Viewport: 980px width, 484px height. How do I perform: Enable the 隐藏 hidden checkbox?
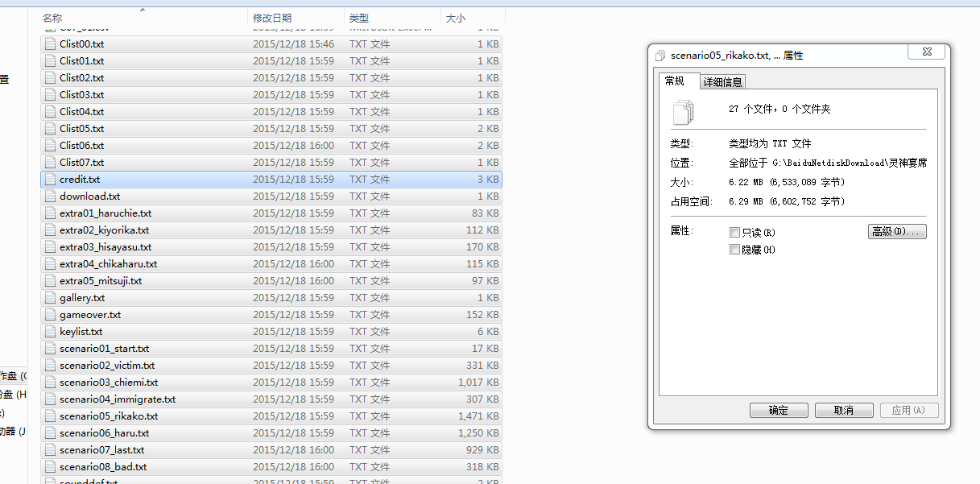[734, 250]
